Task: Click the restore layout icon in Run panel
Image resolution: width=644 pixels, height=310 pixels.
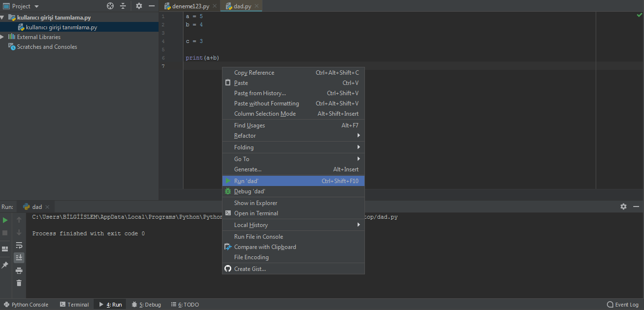Action: click(5, 249)
